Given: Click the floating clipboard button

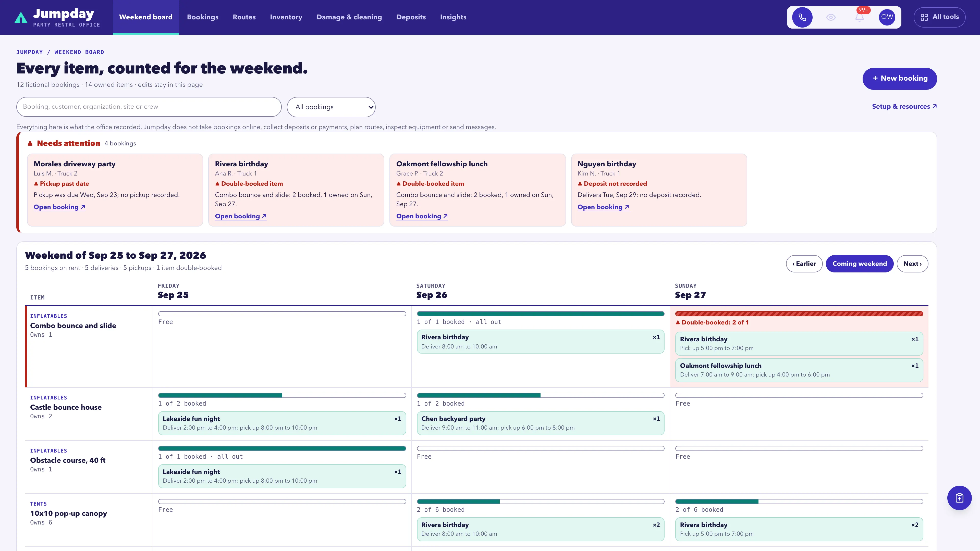Looking at the screenshot, I should [x=959, y=498].
